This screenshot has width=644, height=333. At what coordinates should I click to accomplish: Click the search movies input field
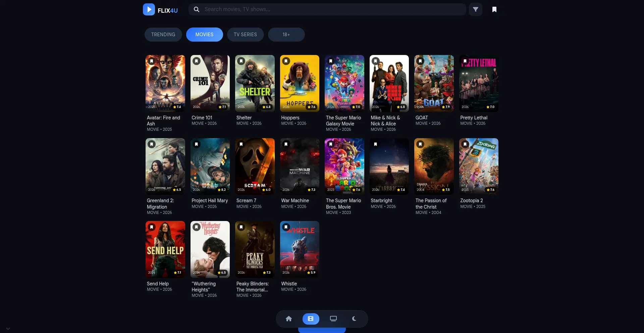327,9
